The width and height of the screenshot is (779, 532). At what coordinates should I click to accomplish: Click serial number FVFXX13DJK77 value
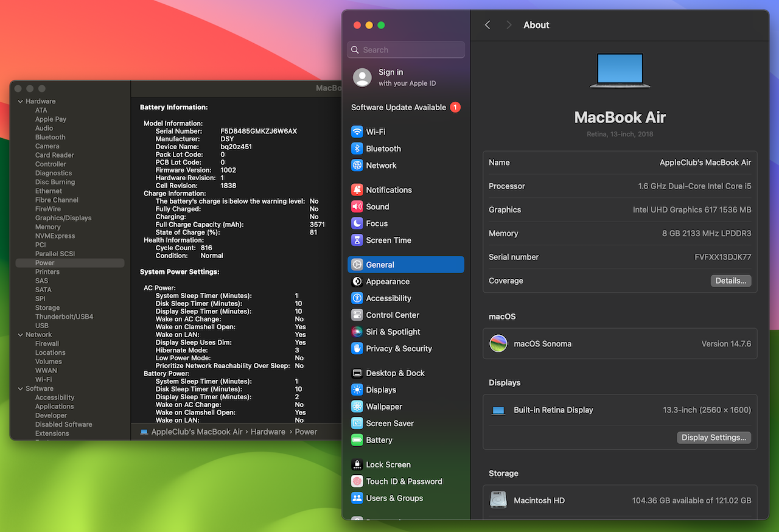click(x=723, y=257)
